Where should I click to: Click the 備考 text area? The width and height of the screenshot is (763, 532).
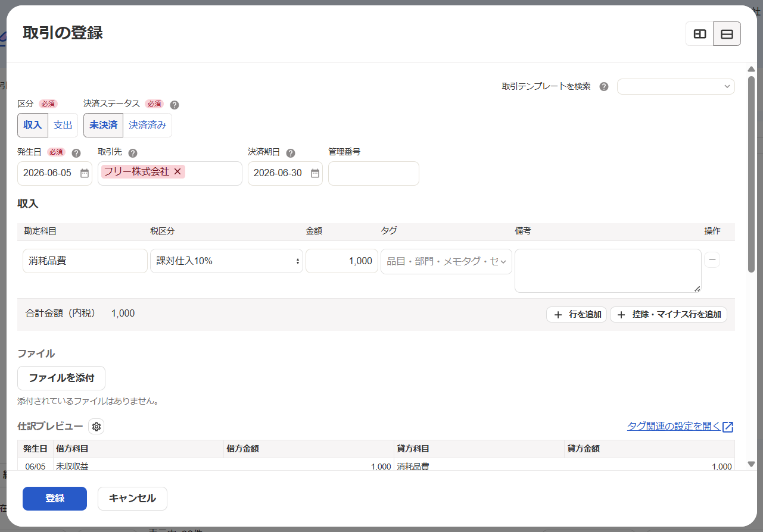pos(608,271)
